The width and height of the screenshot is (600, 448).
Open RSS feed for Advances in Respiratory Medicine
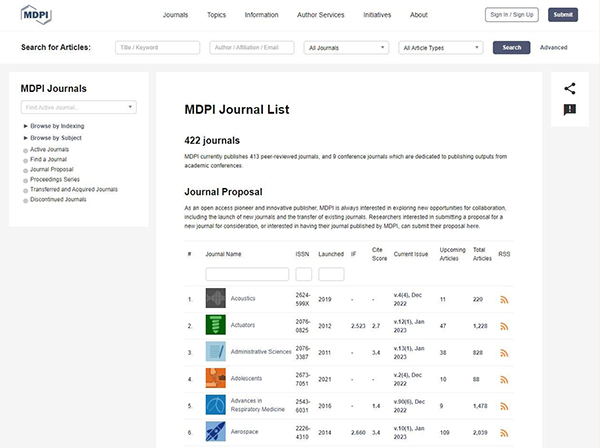click(x=504, y=406)
